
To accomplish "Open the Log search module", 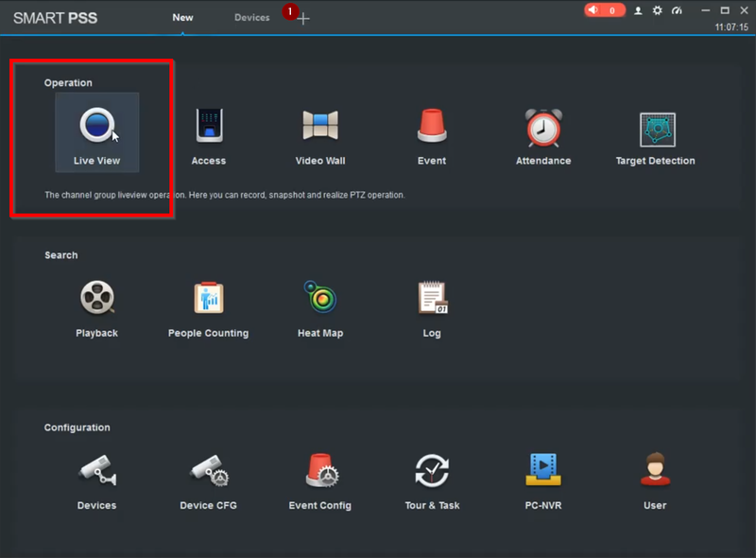I will [x=432, y=309].
